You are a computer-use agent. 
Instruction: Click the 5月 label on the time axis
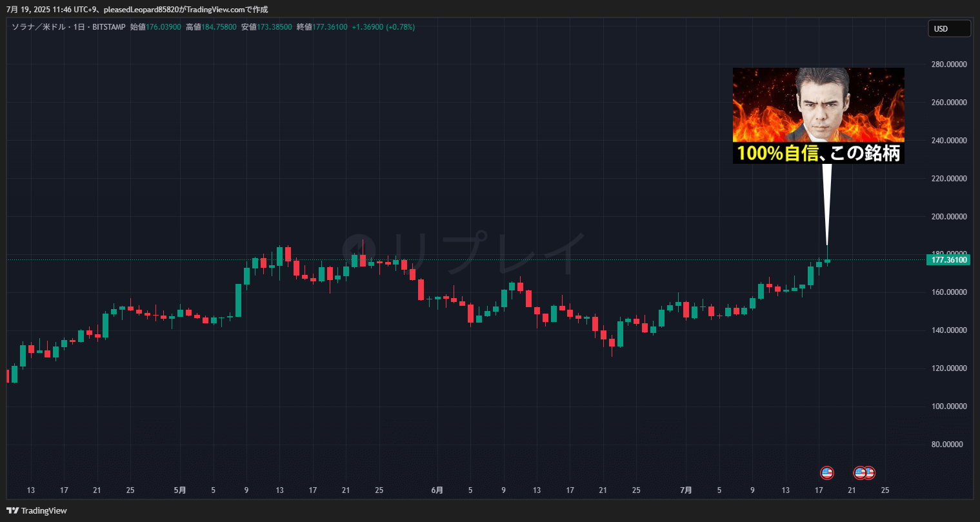pyautogui.click(x=180, y=490)
